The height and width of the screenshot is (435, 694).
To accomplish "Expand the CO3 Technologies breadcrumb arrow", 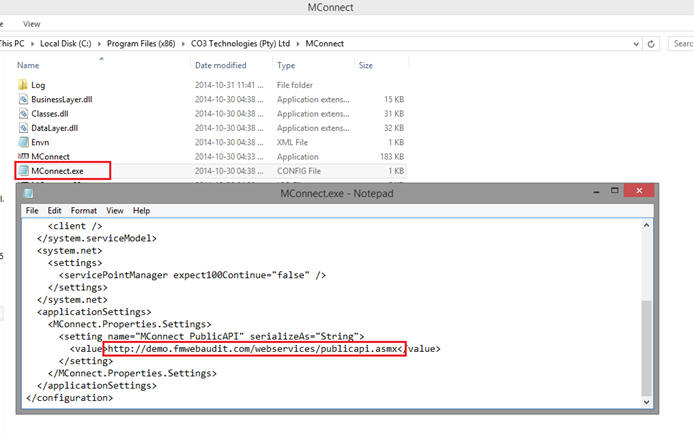I will [x=297, y=44].
